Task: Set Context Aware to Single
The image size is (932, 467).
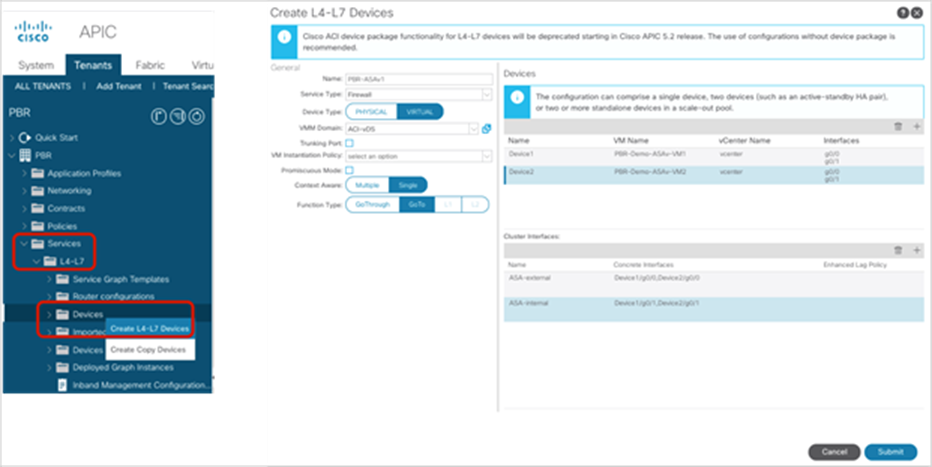Action: point(408,185)
